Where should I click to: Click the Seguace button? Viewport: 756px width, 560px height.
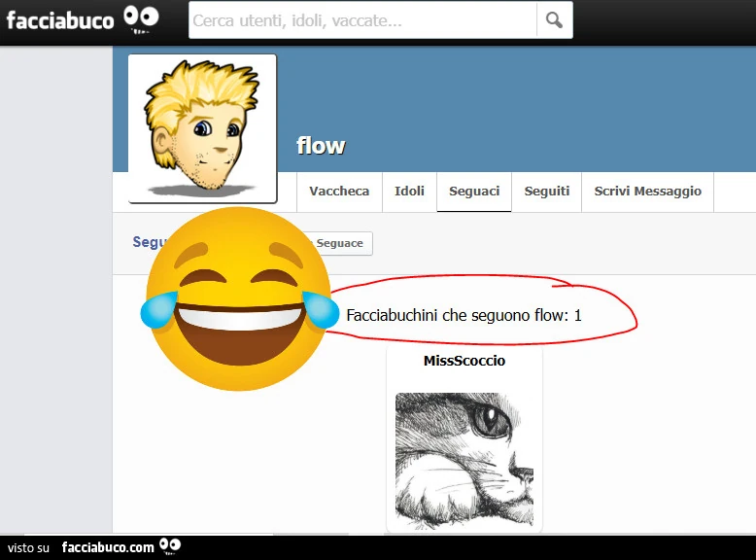click(340, 243)
